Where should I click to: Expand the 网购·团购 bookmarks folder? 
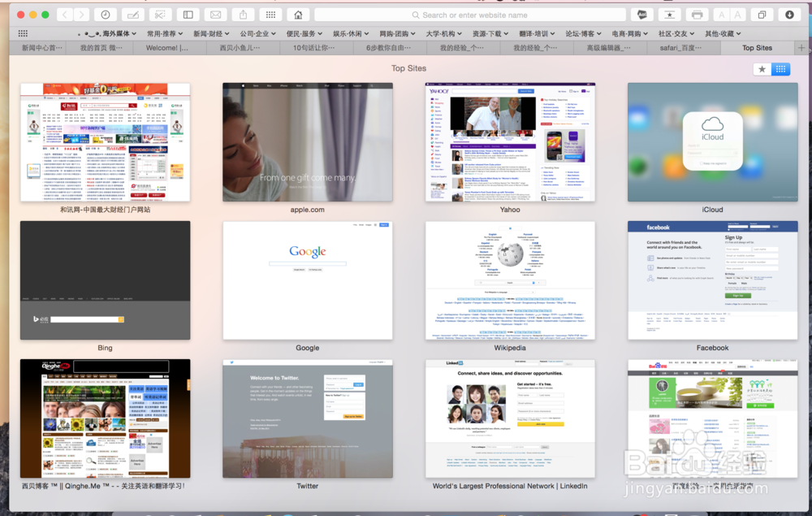click(x=397, y=33)
